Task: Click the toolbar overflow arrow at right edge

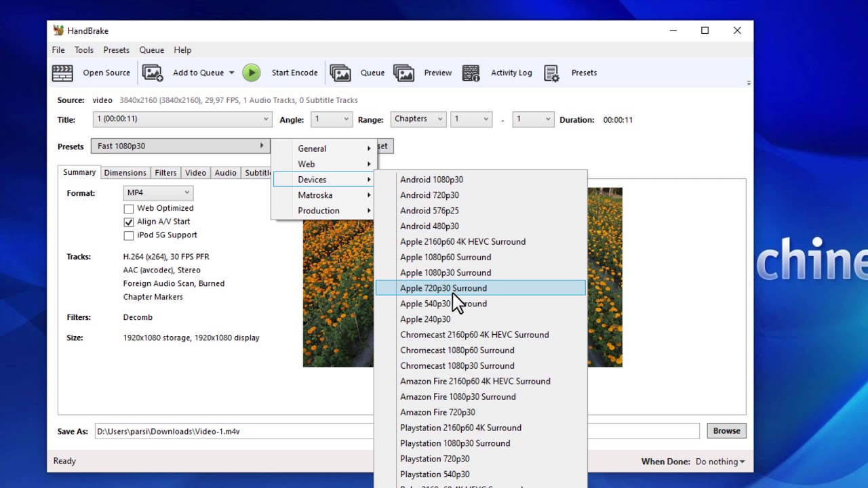Action: (x=749, y=83)
